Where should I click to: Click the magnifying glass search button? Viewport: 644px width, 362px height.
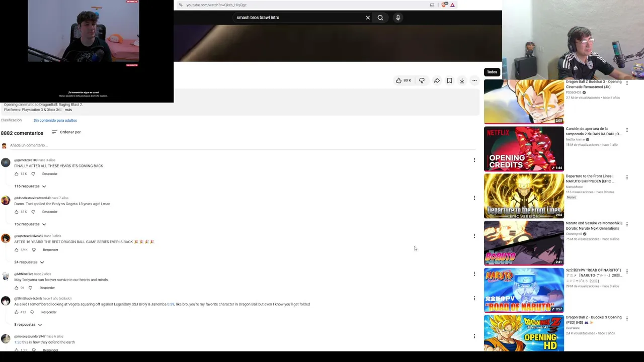(380, 18)
